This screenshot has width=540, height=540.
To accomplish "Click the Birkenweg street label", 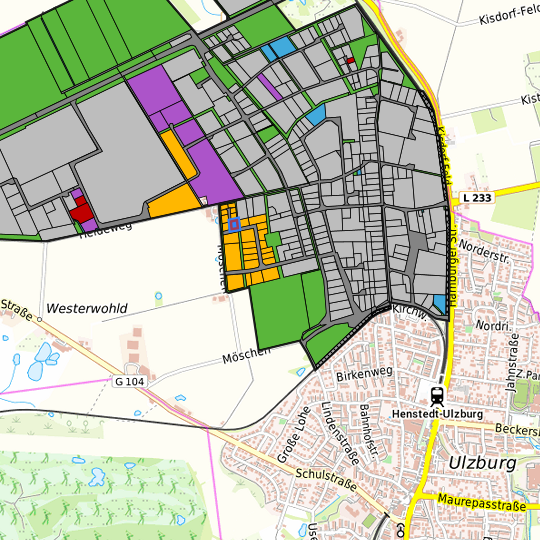I will click(364, 374).
